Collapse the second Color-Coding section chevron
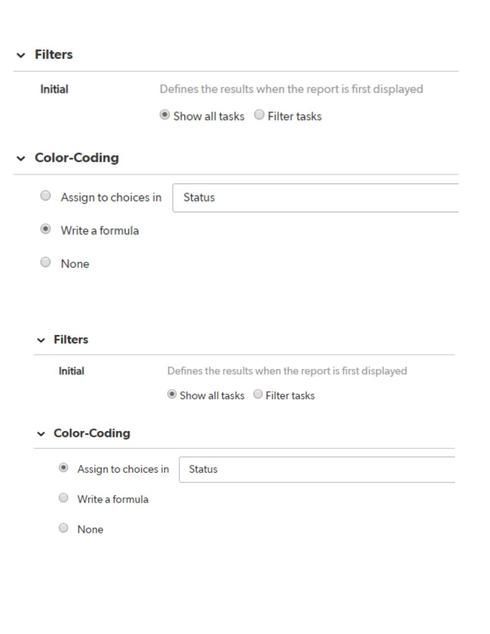Image resolution: width=490 pixels, height=634 pixels. [x=41, y=434]
